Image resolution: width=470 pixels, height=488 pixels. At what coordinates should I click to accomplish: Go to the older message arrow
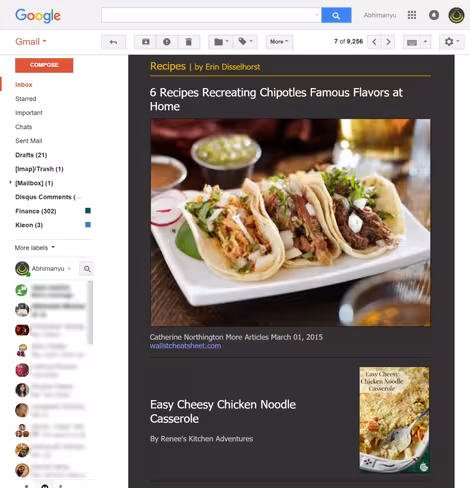point(388,42)
